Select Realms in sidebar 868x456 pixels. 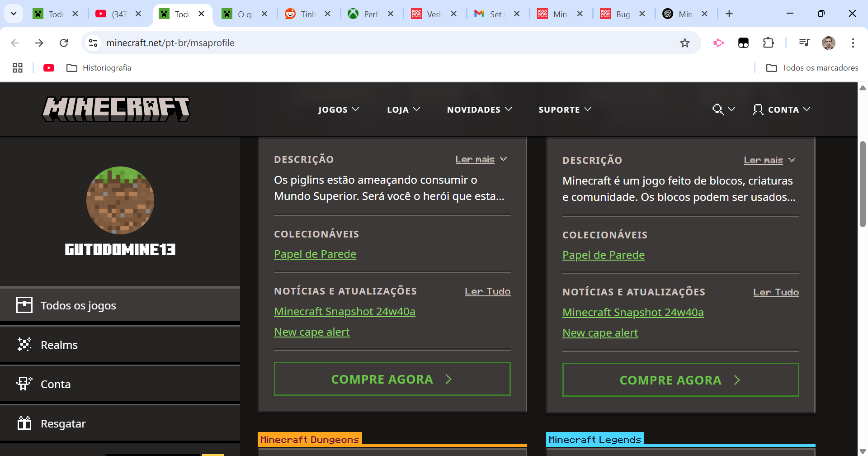[x=120, y=345]
